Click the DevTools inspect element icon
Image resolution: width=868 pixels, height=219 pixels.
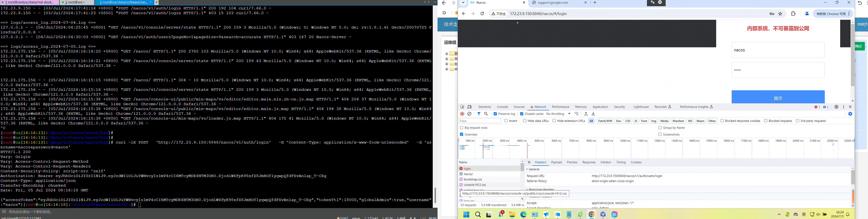462,107
